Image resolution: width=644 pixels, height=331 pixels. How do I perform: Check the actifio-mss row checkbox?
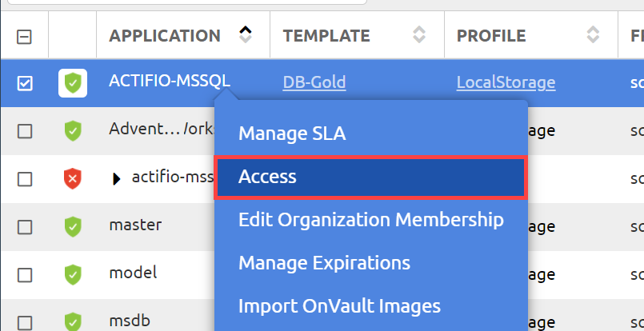(25, 179)
